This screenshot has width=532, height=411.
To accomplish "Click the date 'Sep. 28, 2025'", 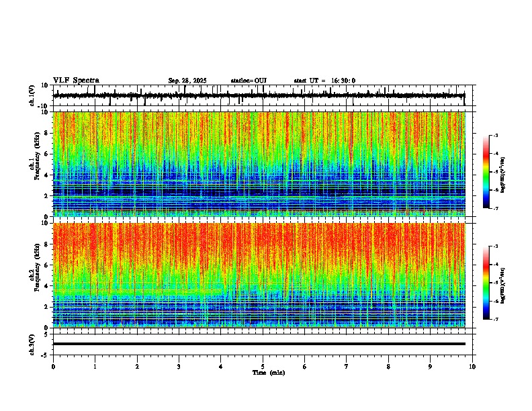I will click(x=187, y=81).
